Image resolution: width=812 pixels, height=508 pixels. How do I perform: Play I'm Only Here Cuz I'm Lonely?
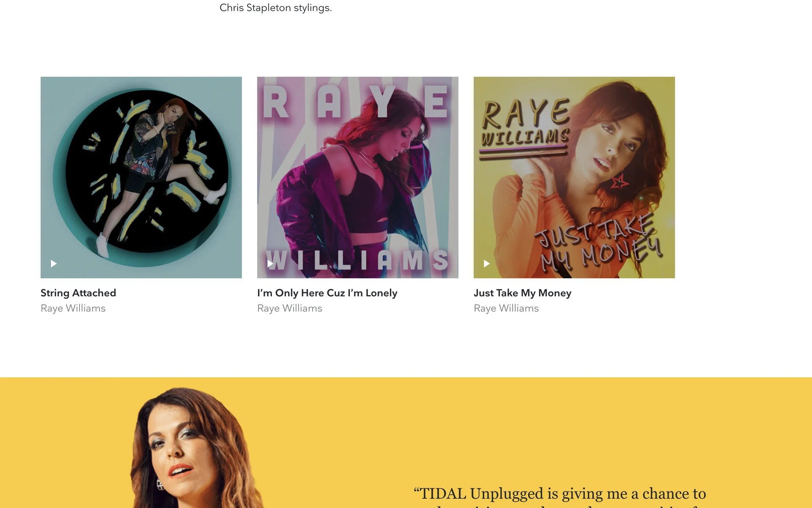tap(270, 264)
